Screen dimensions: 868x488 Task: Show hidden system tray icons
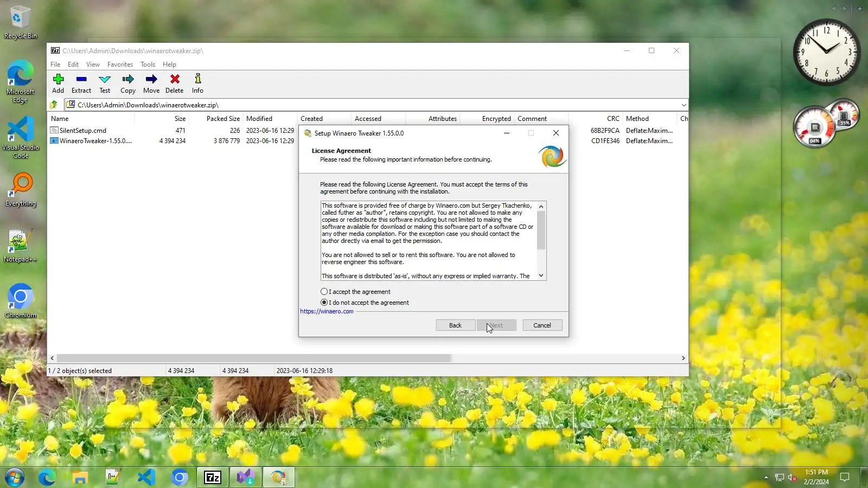point(766,477)
